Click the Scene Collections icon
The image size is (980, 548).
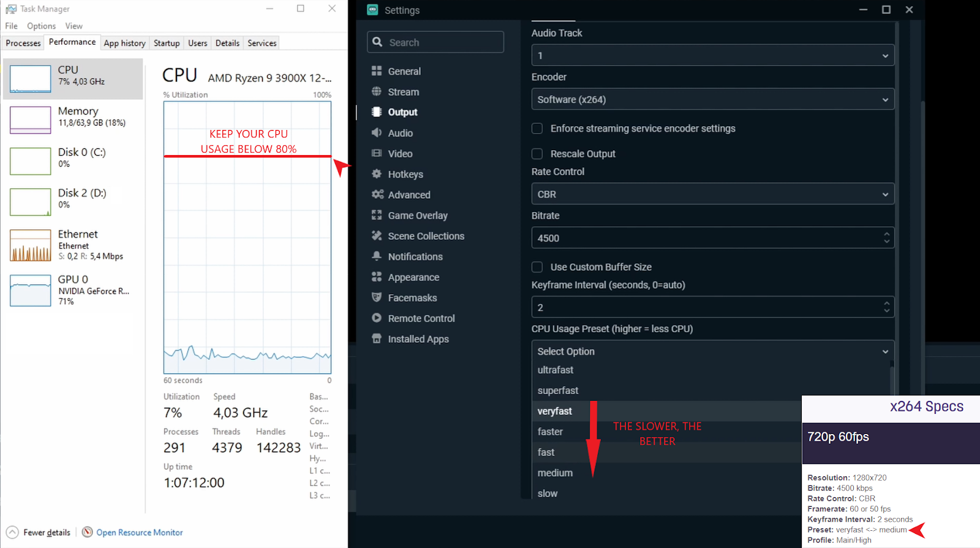coord(377,235)
